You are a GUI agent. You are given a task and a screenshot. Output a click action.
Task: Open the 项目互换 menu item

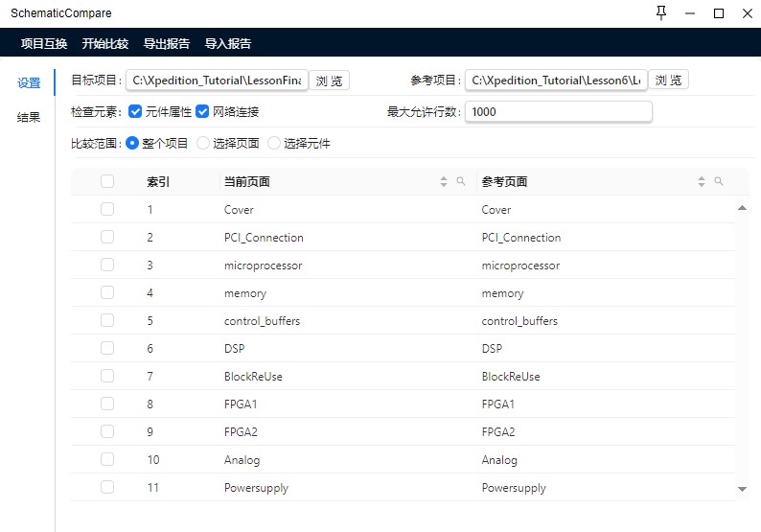(44, 43)
